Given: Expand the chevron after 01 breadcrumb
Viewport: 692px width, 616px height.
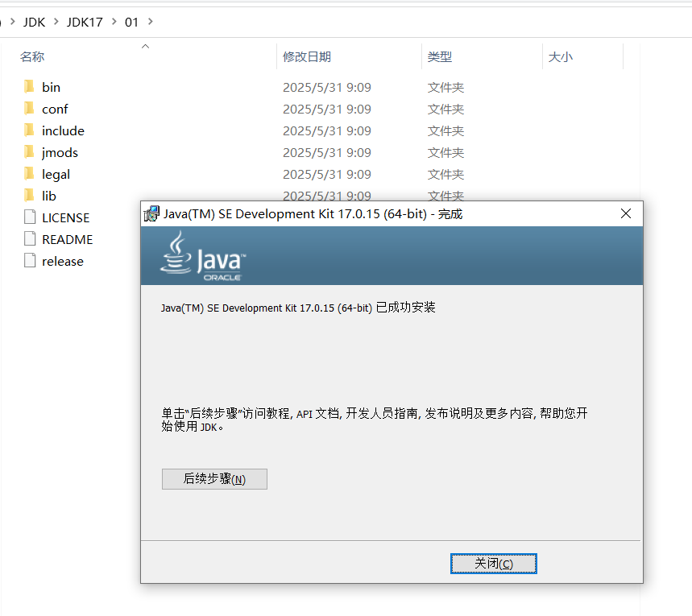Looking at the screenshot, I should tap(151, 22).
